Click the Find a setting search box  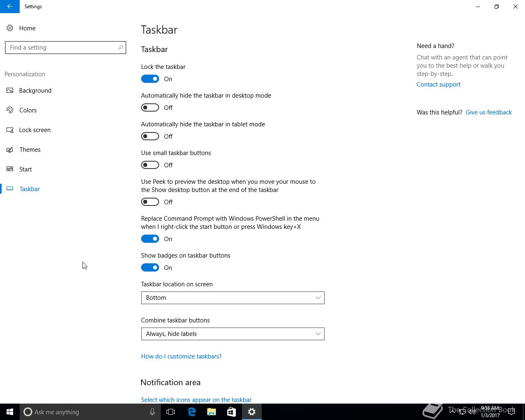tap(66, 48)
